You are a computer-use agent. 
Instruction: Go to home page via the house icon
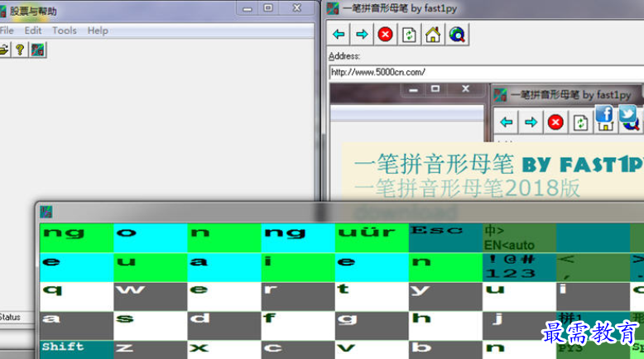(x=433, y=35)
